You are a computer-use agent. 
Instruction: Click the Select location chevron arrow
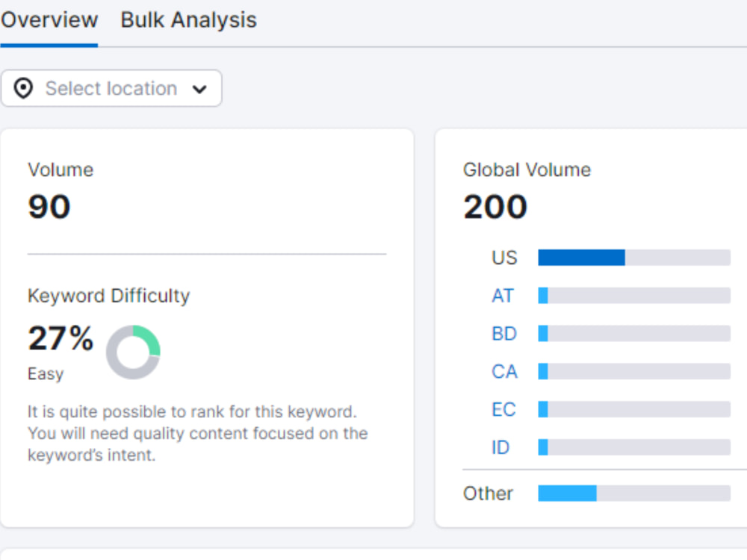coord(199,88)
